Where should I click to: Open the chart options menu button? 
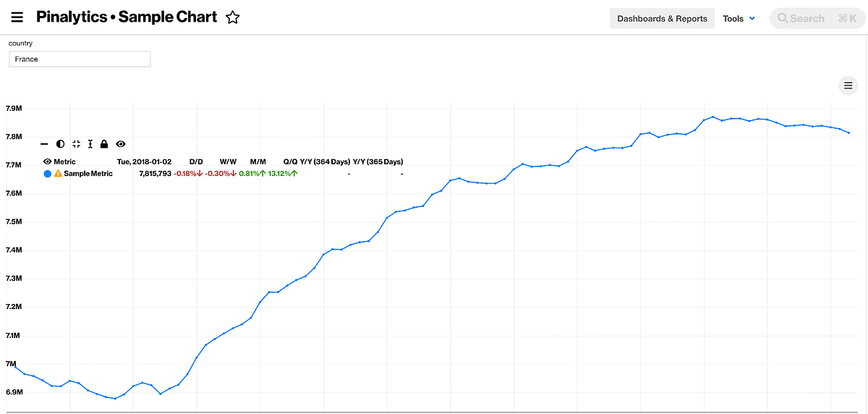848,85
